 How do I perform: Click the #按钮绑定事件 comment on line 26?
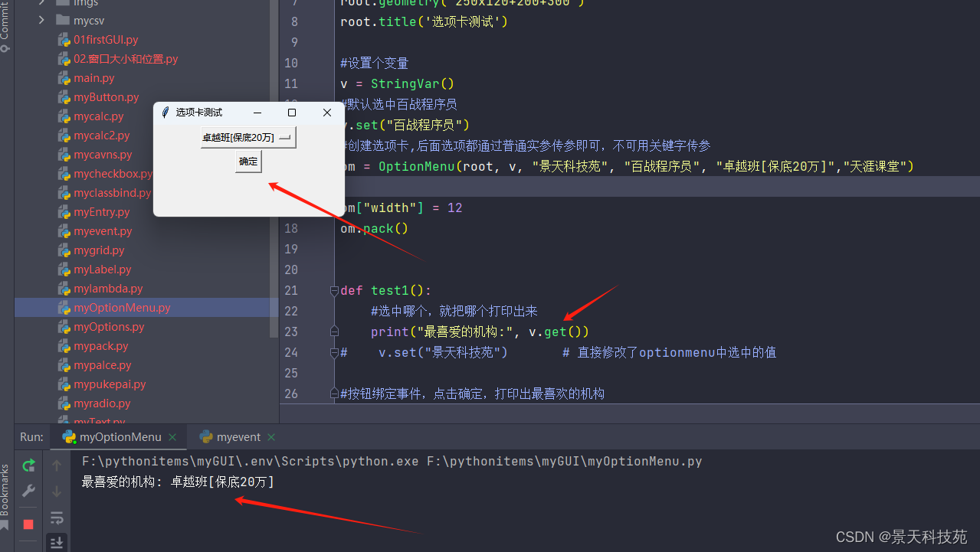pos(472,394)
